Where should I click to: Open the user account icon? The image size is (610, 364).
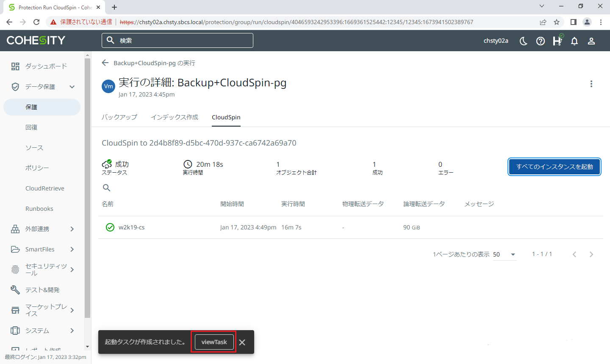[591, 41]
